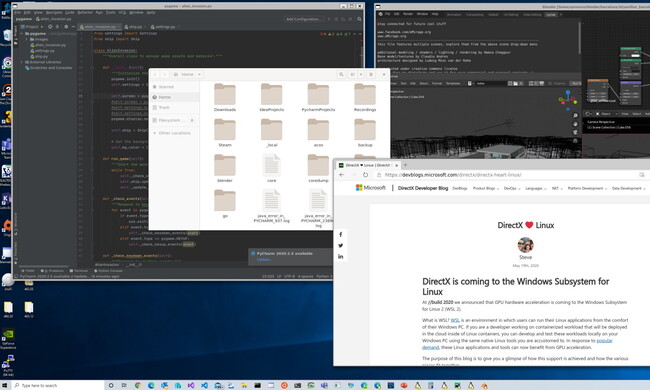Share article on LinkedIn icon
Screen dimensions: 650x390
tap(340, 257)
